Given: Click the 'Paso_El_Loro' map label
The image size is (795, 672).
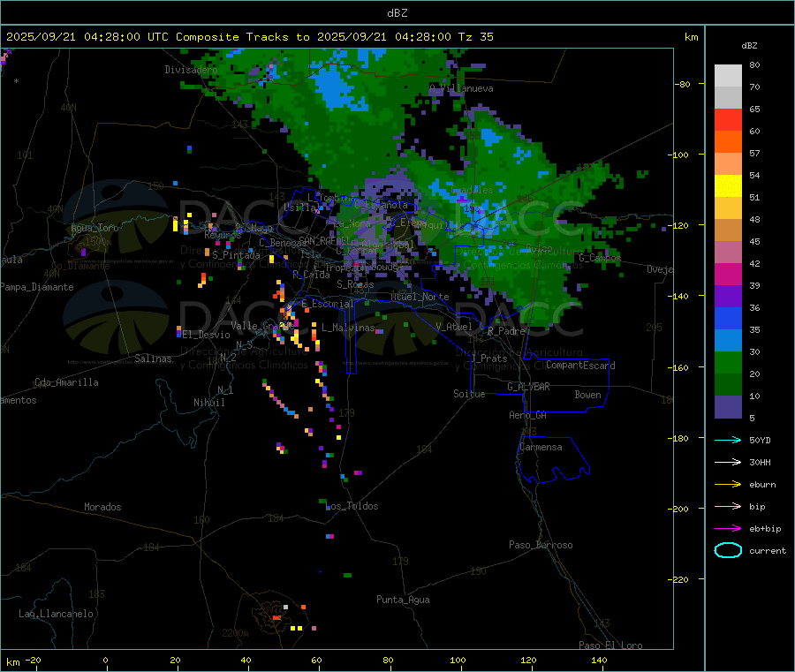Looking at the screenshot, I should tap(610, 646).
